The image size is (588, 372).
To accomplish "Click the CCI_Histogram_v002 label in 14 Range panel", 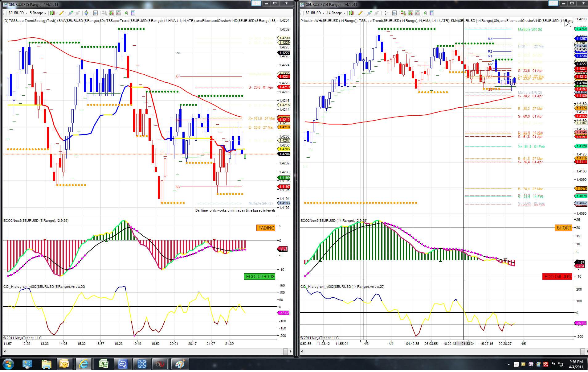I will (342, 287).
